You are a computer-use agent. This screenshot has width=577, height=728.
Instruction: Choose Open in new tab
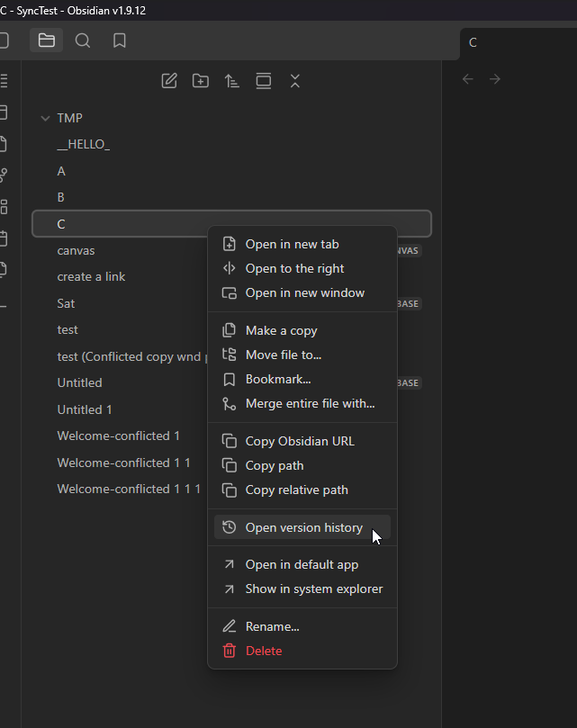(x=292, y=244)
